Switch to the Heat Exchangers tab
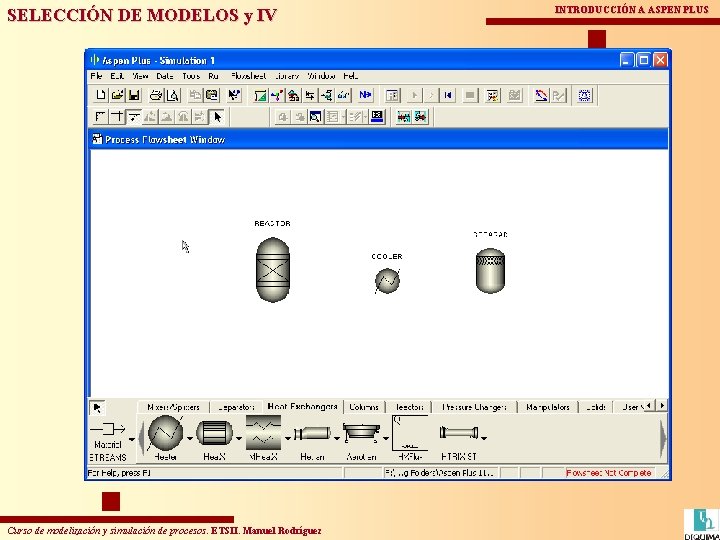This screenshot has height=540, width=720. [x=302, y=406]
